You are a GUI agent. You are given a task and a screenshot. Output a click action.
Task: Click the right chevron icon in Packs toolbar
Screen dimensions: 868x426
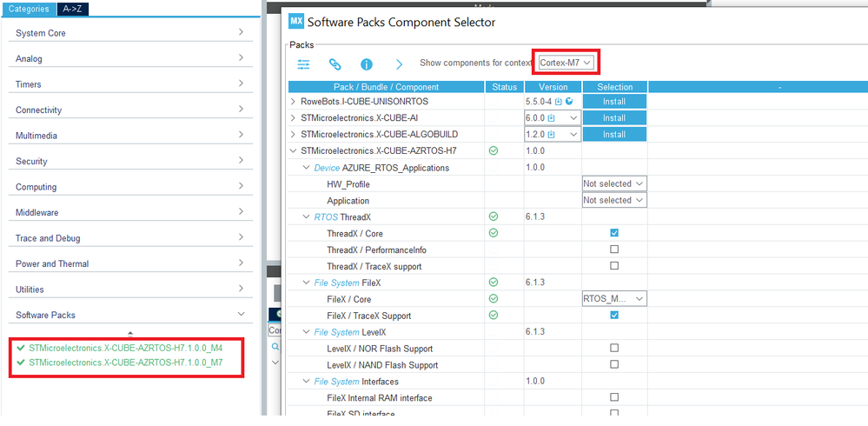(399, 64)
